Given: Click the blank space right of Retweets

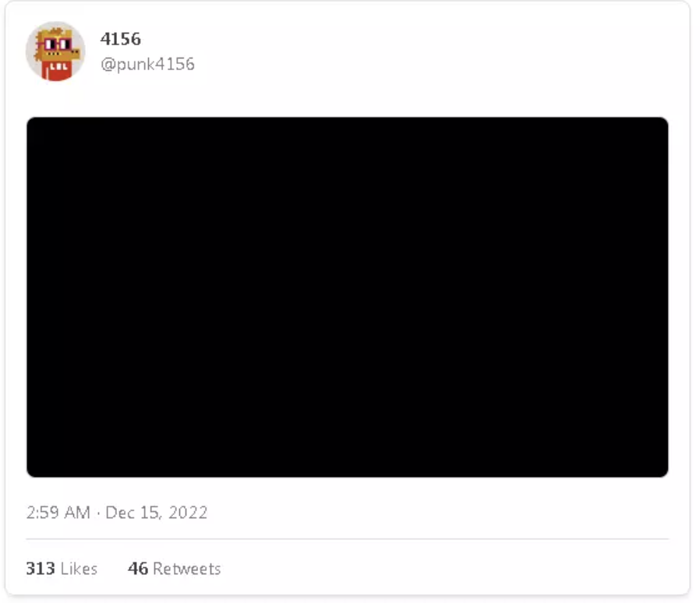Looking at the screenshot, I should [447, 569].
